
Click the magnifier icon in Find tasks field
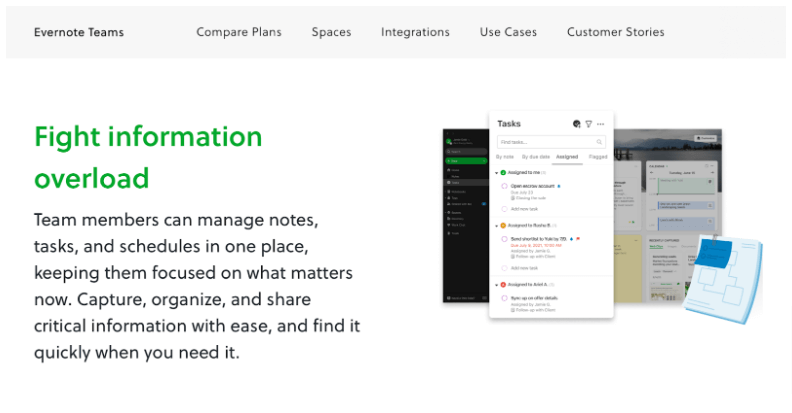pos(600,142)
